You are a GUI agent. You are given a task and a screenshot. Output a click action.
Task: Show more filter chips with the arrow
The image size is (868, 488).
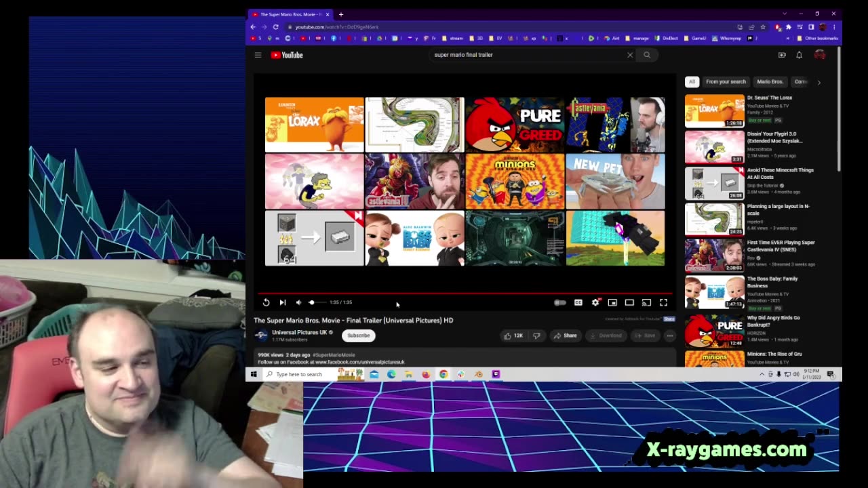coord(818,82)
